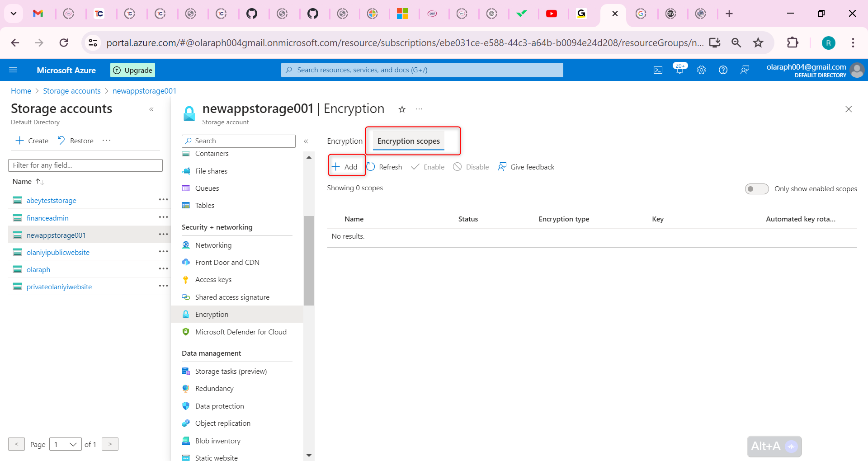Go back in browser history
868x461 pixels.
15,43
